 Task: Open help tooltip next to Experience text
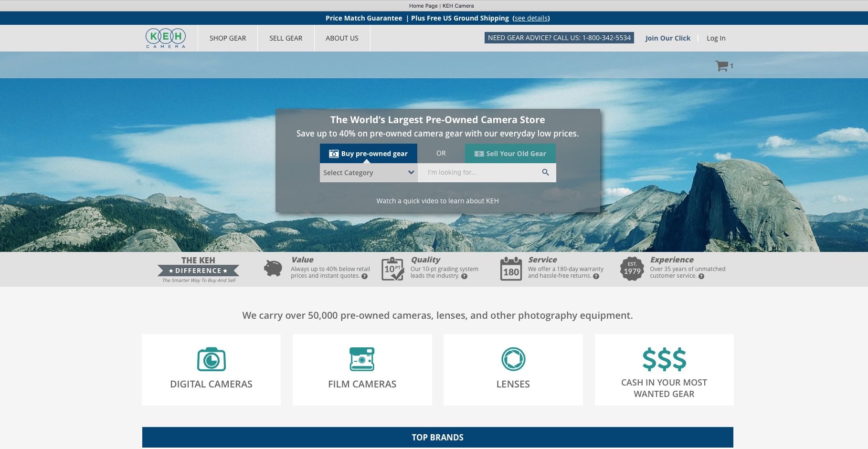coord(701,276)
